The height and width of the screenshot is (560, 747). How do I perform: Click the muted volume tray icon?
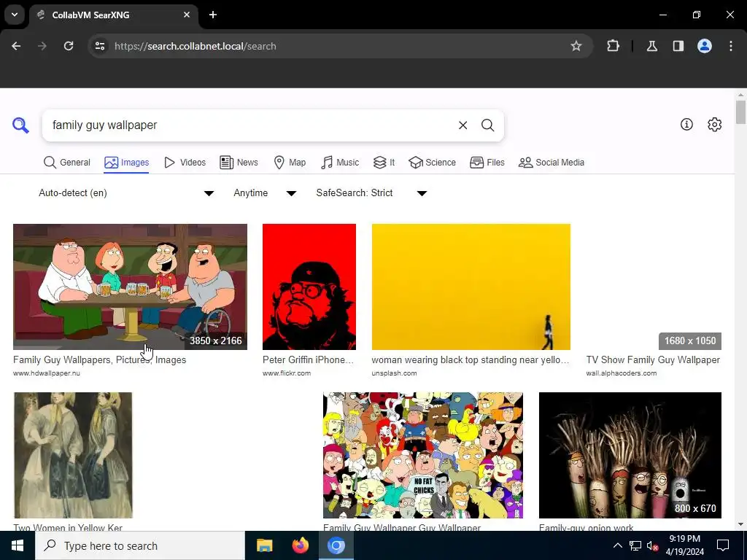tap(652, 545)
